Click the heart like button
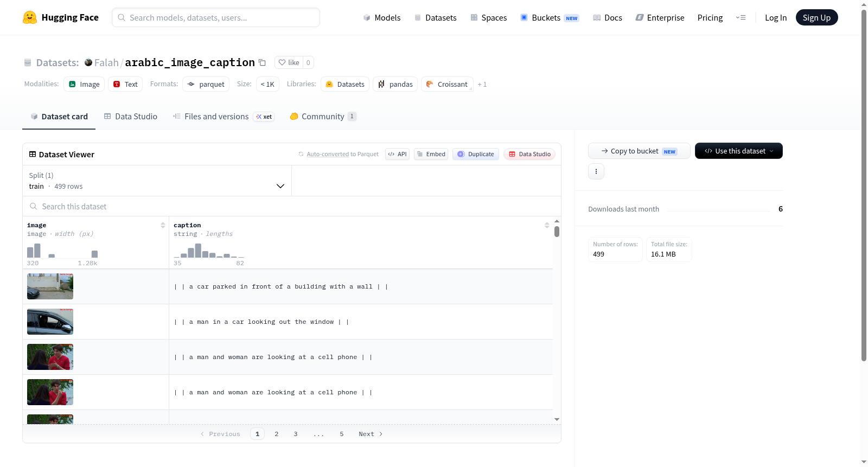The height and width of the screenshot is (467, 868). click(289, 62)
